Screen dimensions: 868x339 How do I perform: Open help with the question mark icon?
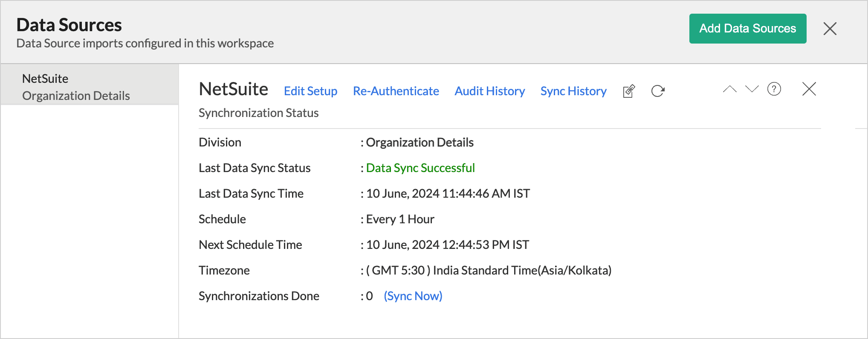pos(774,89)
